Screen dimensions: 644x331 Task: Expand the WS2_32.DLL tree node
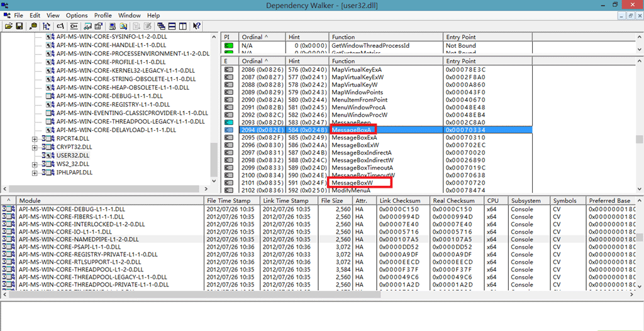pyautogui.click(x=35, y=164)
